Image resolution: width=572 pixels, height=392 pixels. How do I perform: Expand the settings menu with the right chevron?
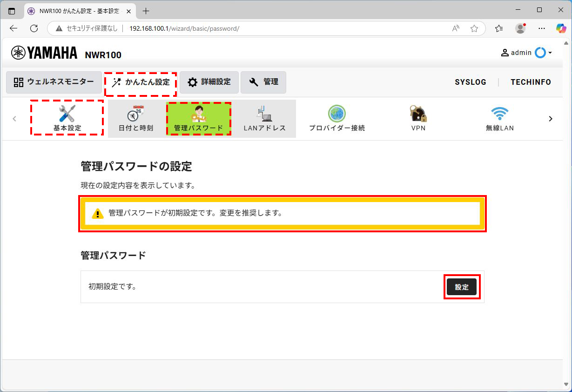(551, 119)
